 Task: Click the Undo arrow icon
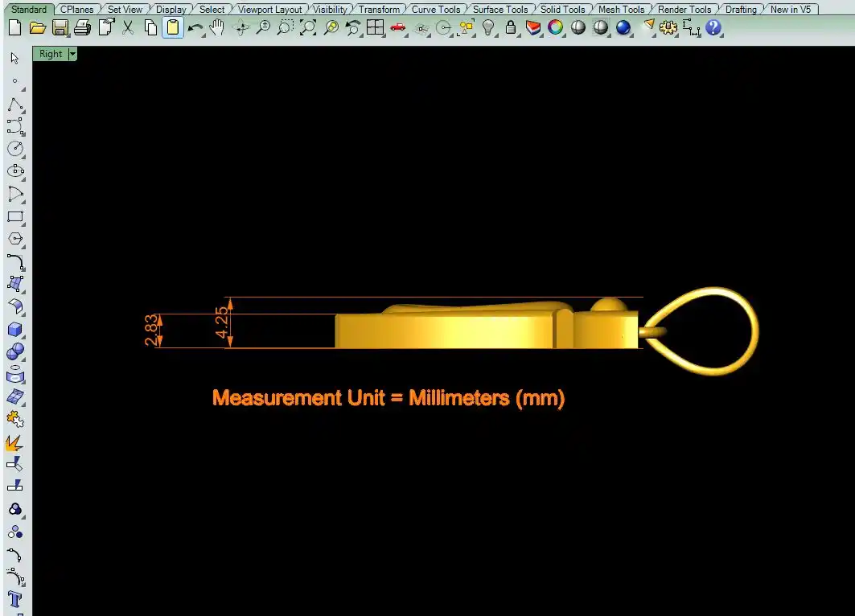click(x=195, y=28)
